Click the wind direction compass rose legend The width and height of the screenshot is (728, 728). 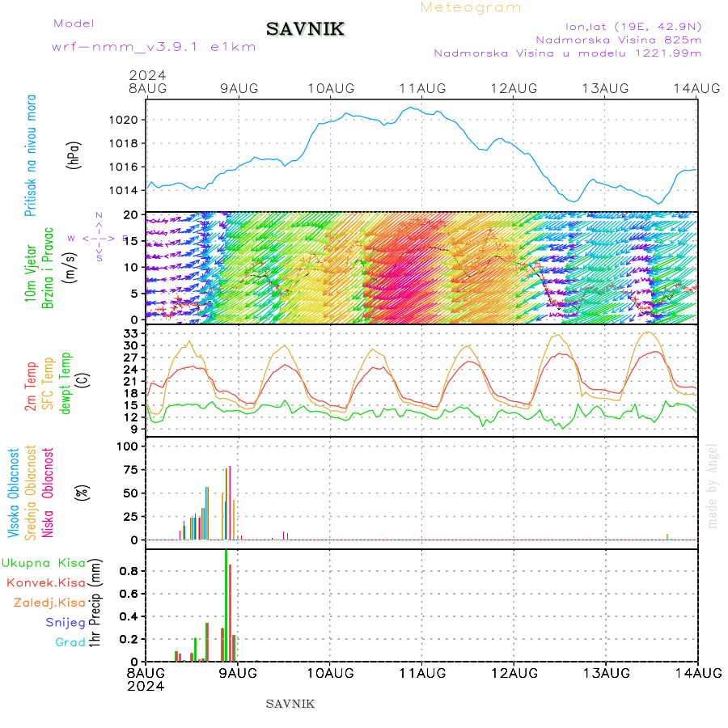click(x=99, y=238)
